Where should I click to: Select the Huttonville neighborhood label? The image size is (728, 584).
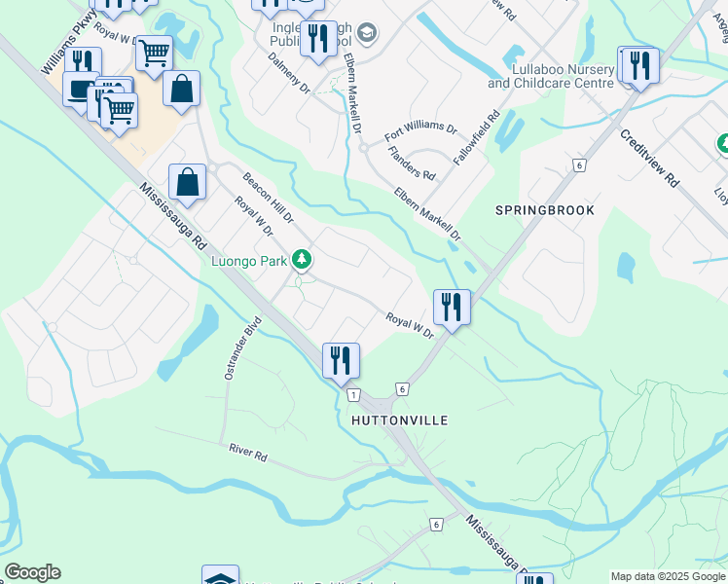400,420
